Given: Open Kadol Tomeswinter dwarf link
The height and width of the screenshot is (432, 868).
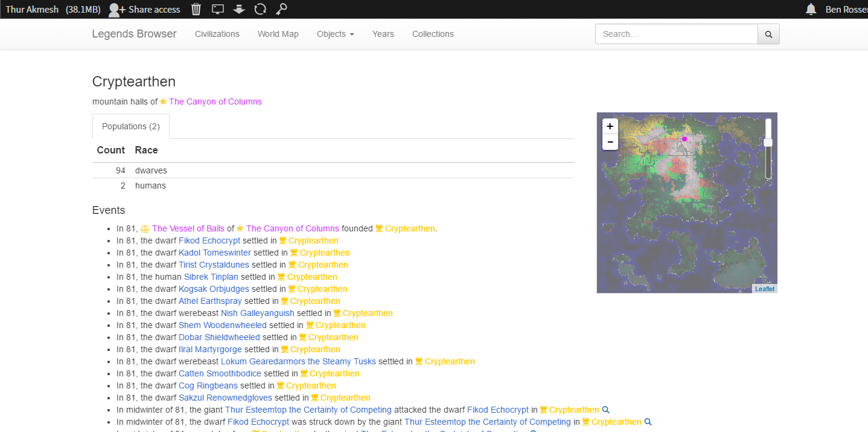Looking at the screenshot, I should click(x=215, y=253).
